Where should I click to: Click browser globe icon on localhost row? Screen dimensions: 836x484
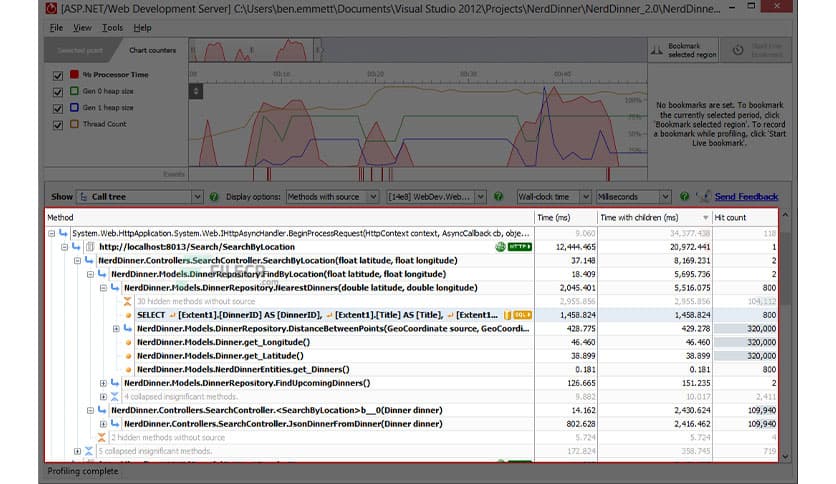click(x=500, y=247)
